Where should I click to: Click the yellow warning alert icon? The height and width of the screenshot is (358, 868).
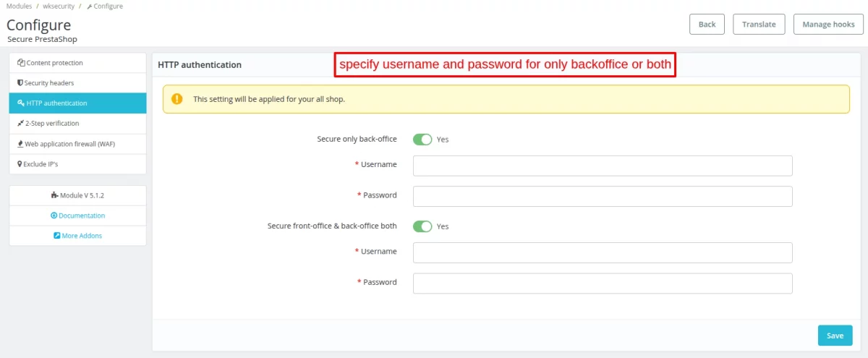[x=177, y=99]
